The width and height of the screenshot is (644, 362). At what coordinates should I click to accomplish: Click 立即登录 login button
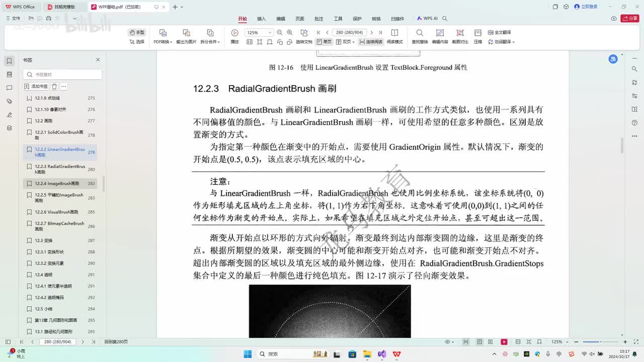tap(586, 7)
